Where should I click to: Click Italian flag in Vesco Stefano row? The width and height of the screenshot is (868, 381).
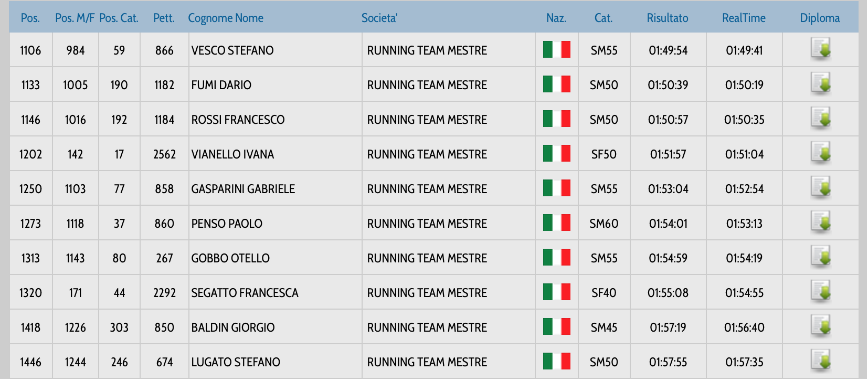[556, 50]
